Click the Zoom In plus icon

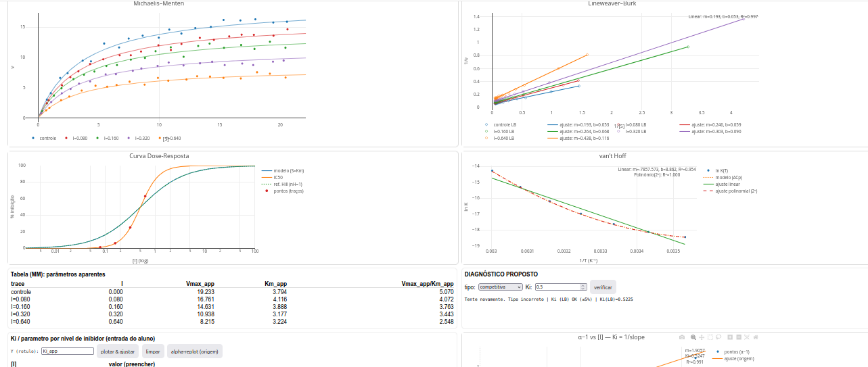point(730,337)
